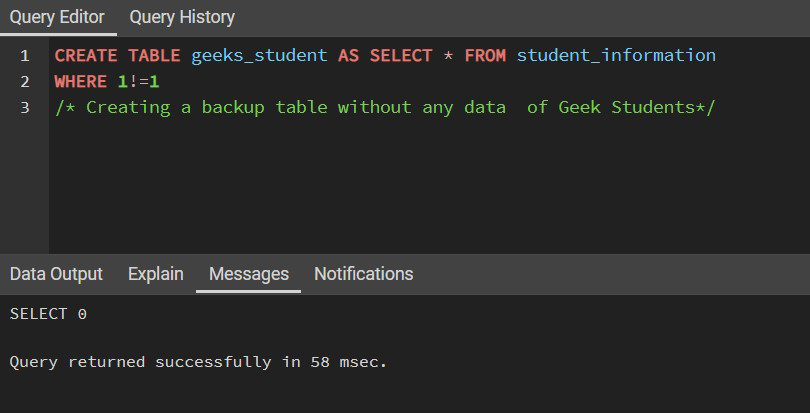The image size is (810, 413).
Task: Show the Data Output tab
Action: (x=56, y=274)
